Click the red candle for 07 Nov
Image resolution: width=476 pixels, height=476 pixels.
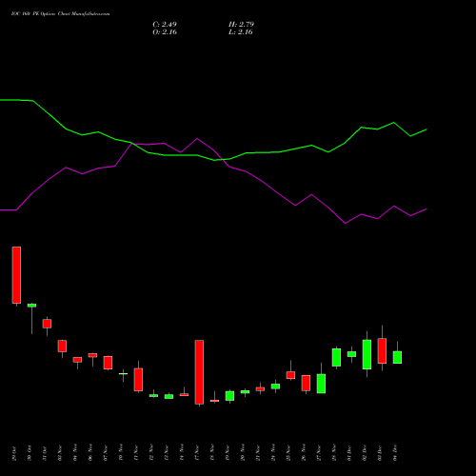(108, 363)
